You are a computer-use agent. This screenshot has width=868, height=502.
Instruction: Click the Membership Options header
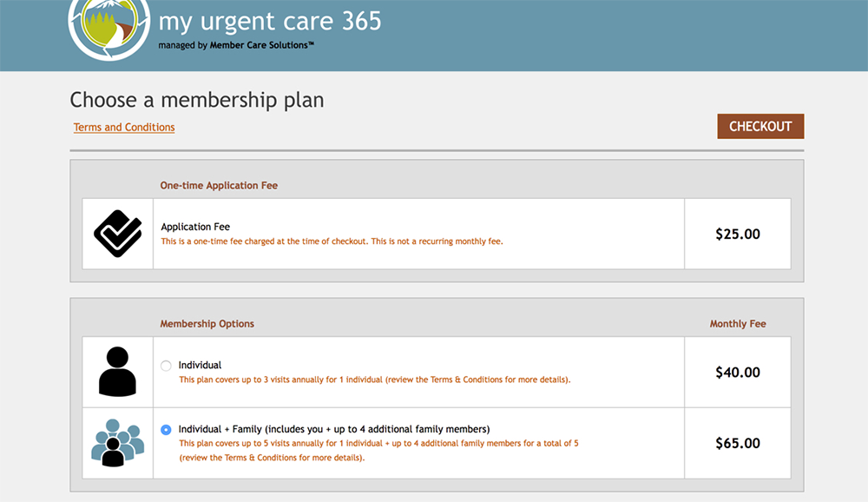207,323
